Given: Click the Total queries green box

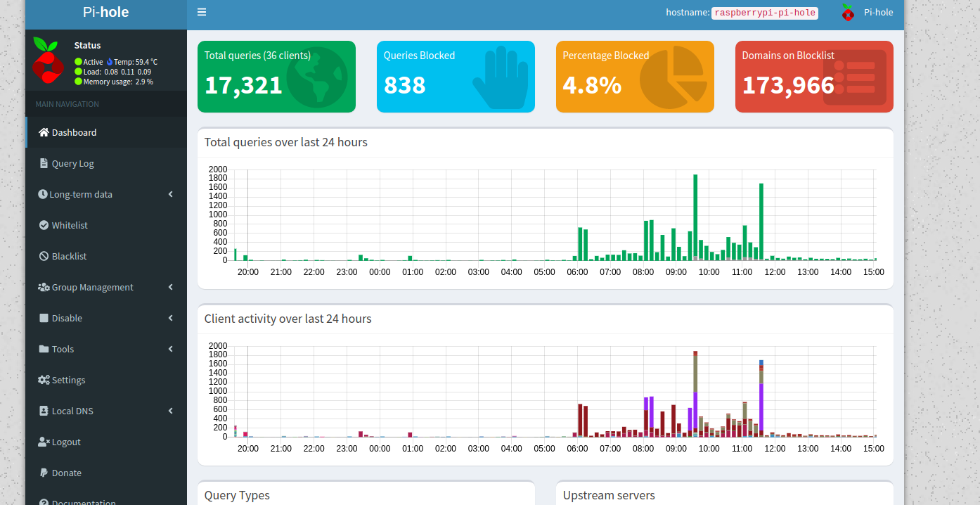Looking at the screenshot, I should click(276, 77).
